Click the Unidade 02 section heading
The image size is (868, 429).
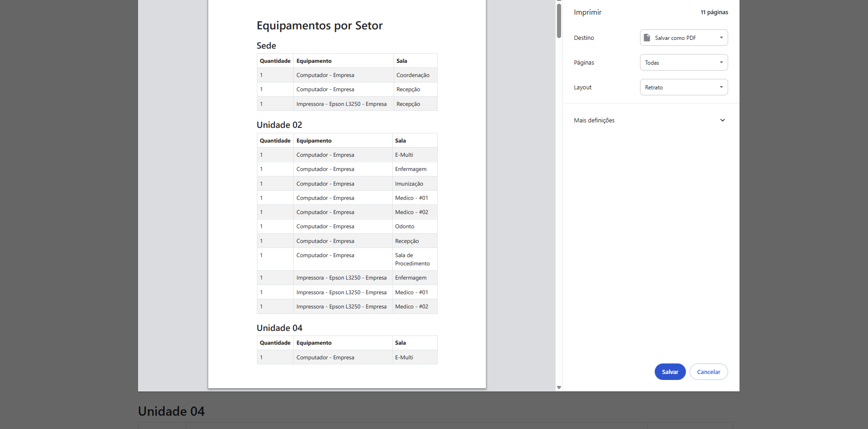[279, 125]
